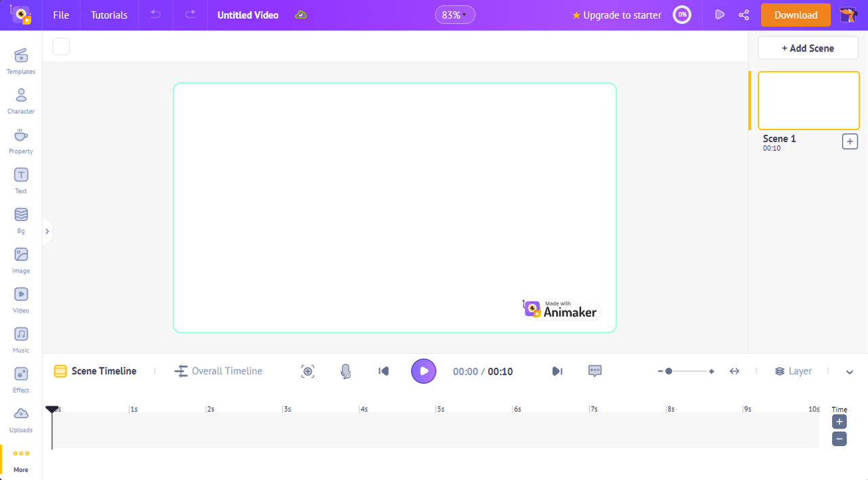This screenshot has width=868, height=480.
Task: Click the plus button beside Scene 1
Action: click(x=850, y=141)
